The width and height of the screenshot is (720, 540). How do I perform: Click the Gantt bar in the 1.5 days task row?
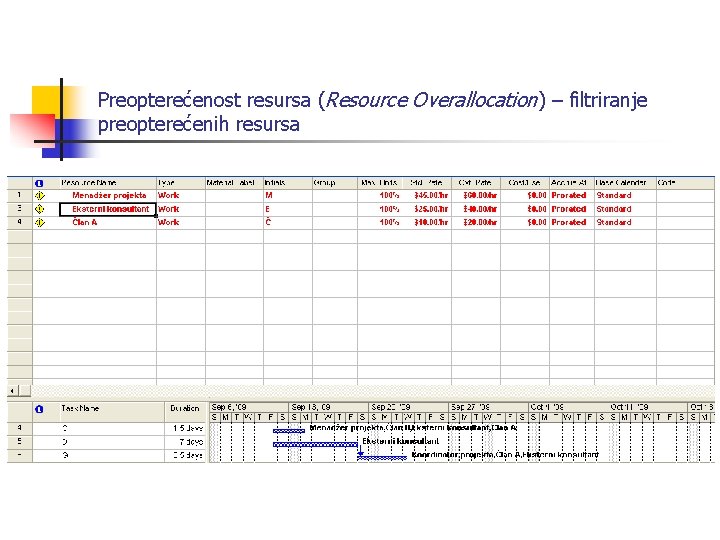click(289, 431)
